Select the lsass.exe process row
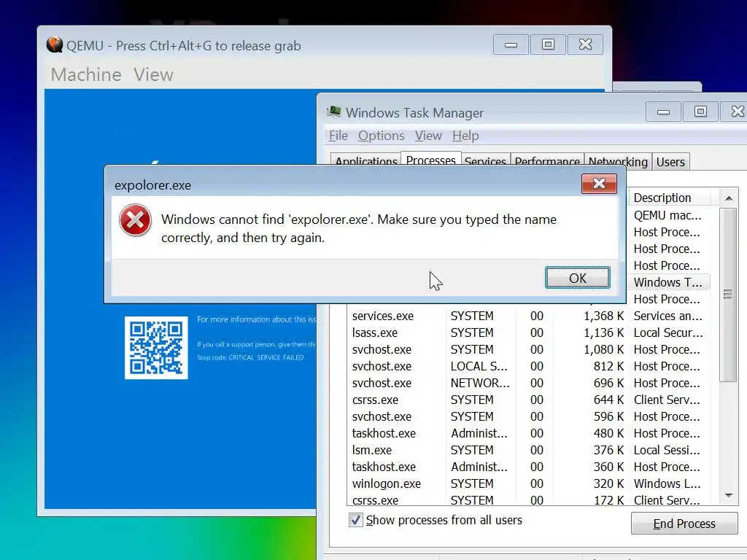Image resolution: width=747 pixels, height=560 pixels. 529,332
